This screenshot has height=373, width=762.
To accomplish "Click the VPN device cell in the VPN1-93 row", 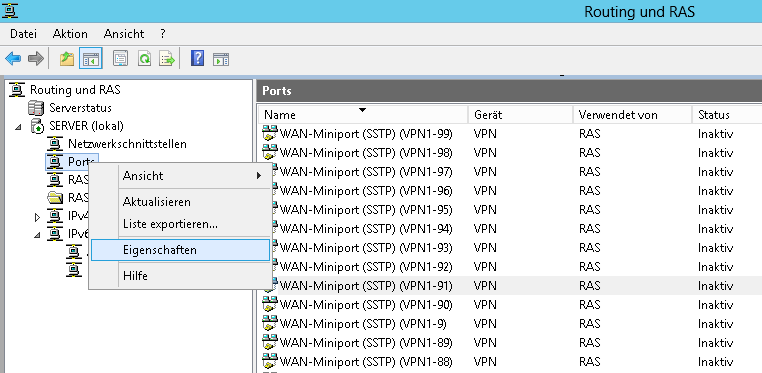I will point(485,248).
